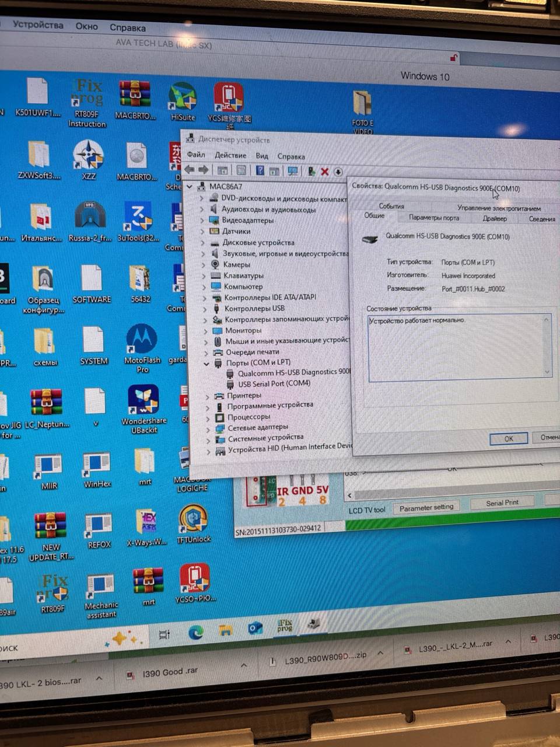Viewport: 560px width, 747px height.
Task: Open the REFOX desktop shortcut
Action: pyautogui.click(x=99, y=531)
